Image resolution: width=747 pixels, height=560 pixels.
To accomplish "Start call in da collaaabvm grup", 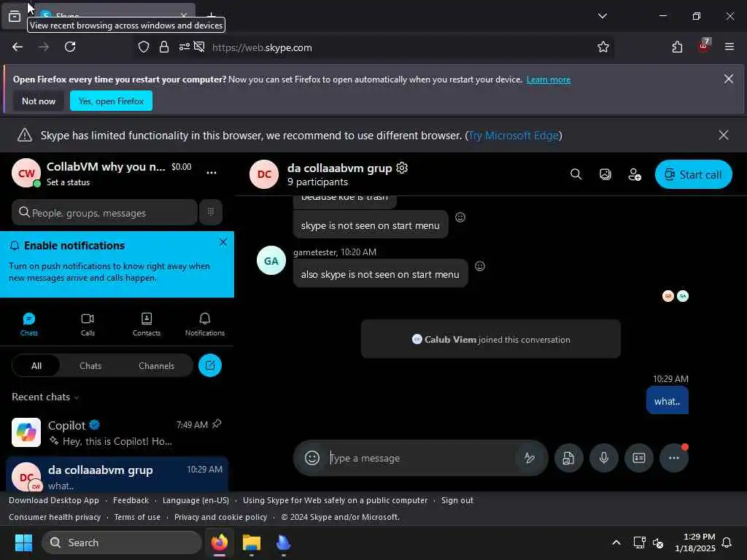I will click(x=693, y=174).
